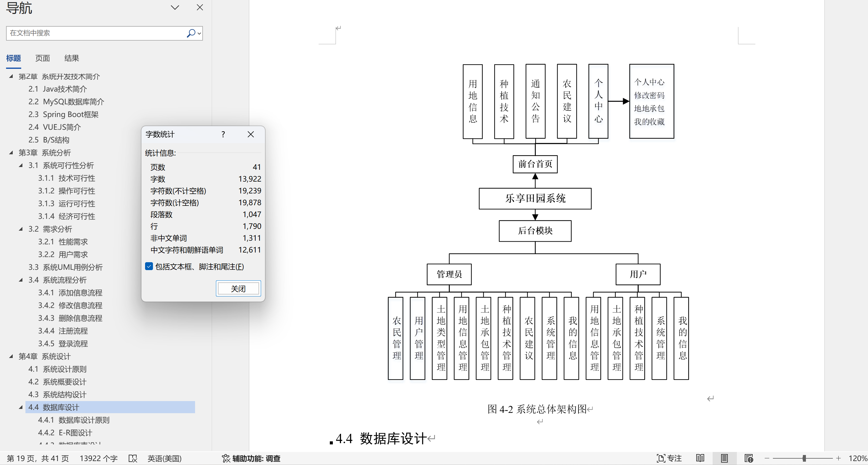Navigate to 3.4.4 注册流程
868x465 pixels.
coord(63,331)
